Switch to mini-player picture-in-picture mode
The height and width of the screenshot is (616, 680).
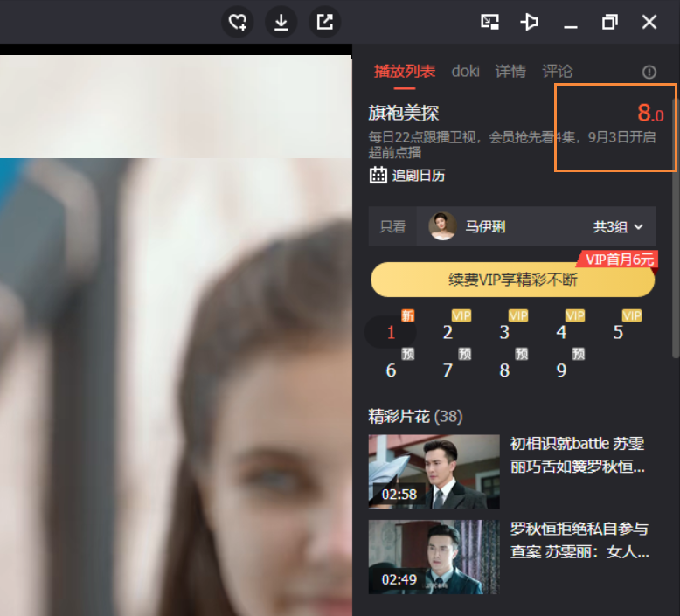[x=489, y=22]
